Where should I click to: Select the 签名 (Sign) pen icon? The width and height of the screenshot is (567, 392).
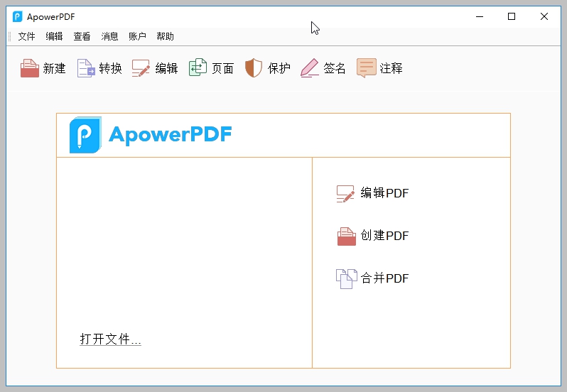click(x=310, y=68)
